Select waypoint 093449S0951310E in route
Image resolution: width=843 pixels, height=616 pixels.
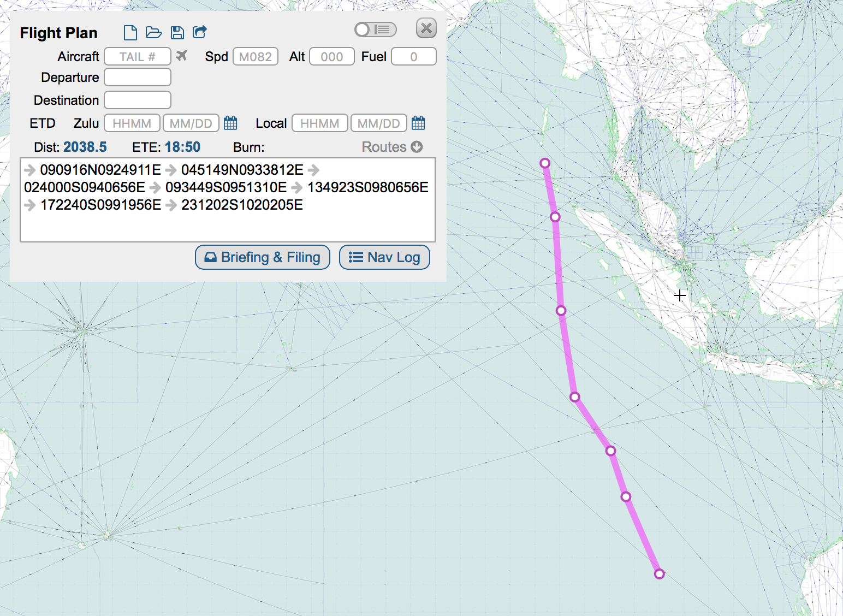(226, 187)
